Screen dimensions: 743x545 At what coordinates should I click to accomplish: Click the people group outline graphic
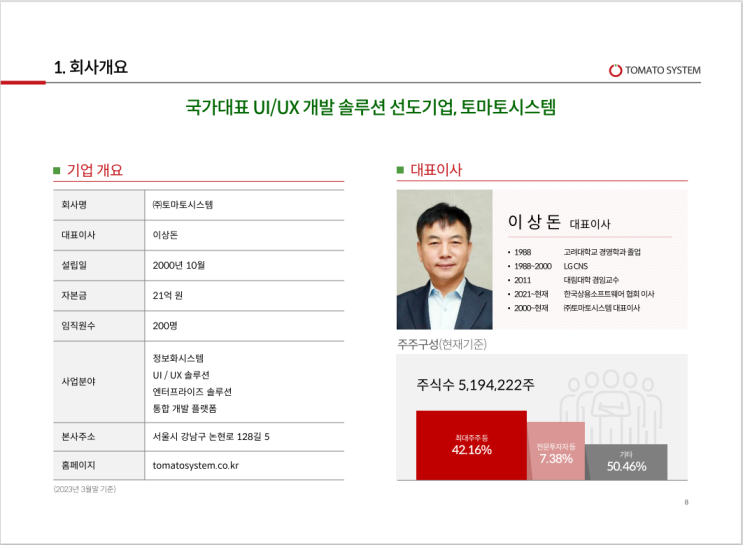pyautogui.click(x=611, y=407)
